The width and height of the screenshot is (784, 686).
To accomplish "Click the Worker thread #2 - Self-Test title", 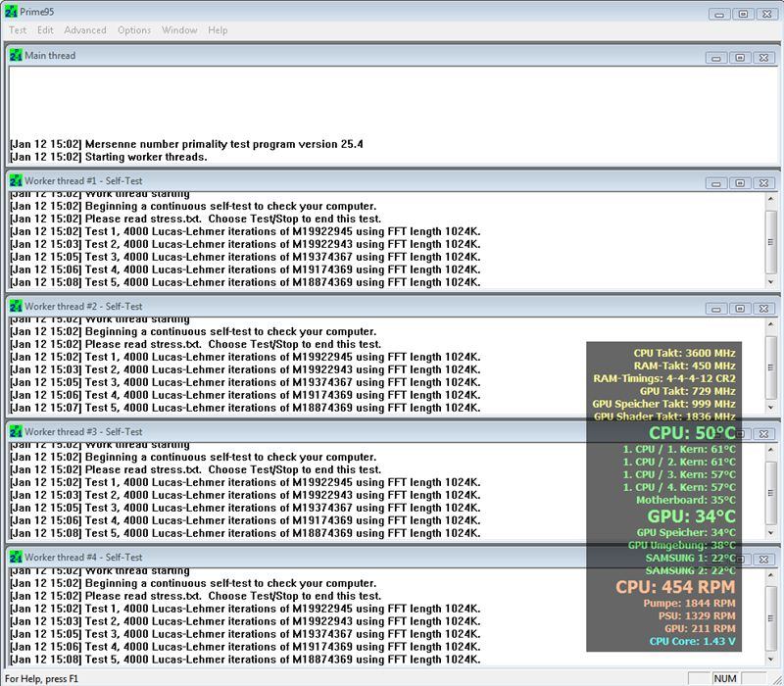I will click(83, 306).
